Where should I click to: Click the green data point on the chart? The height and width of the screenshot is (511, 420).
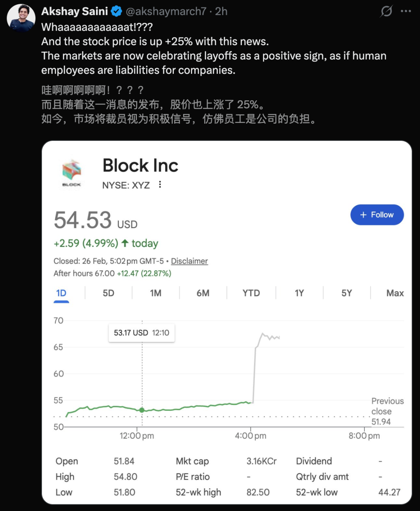tap(142, 410)
